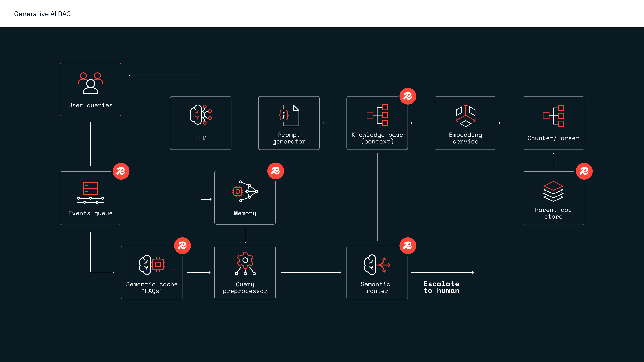Click the red badge on Events queue

click(121, 171)
